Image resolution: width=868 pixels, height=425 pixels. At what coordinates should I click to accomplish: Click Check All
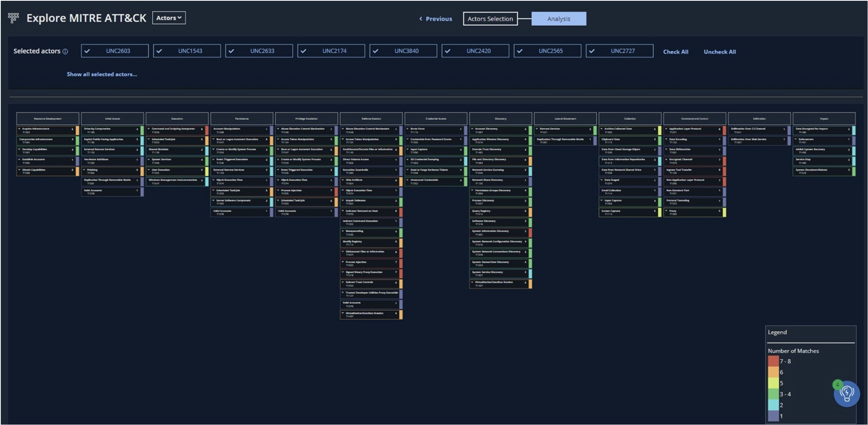coord(675,52)
